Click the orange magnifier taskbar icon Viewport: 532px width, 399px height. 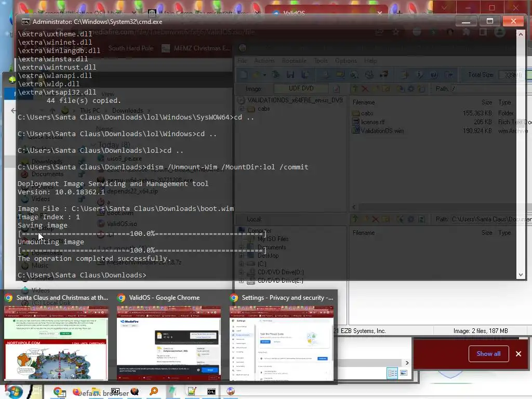(x=154, y=392)
